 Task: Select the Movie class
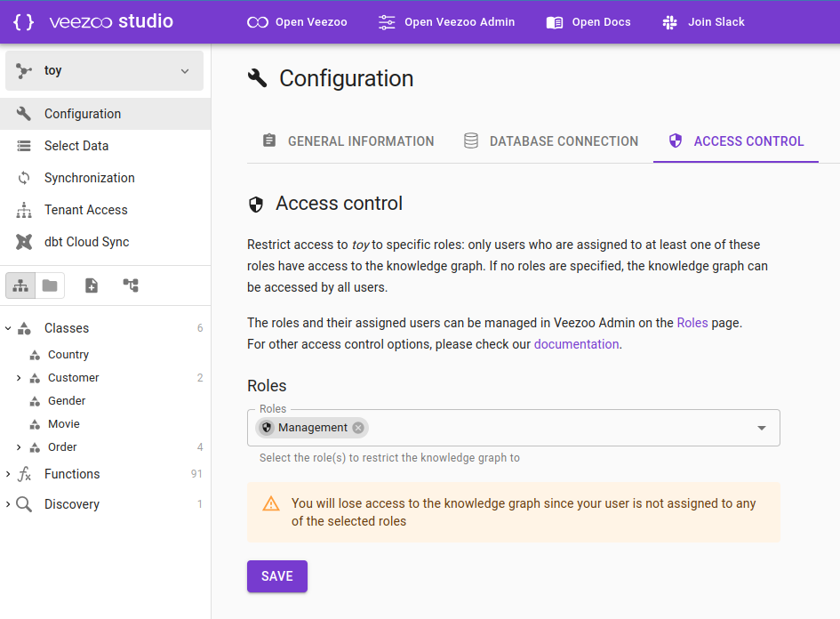[64, 424]
